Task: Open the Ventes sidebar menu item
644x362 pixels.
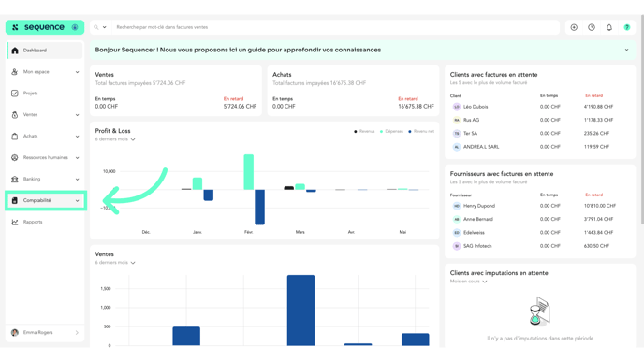Action: tap(45, 115)
